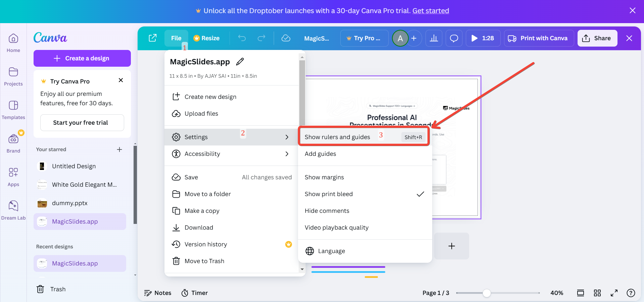Click the fullscreen expand arrows icon
Screen dimensions: 644x302
click(614, 293)
